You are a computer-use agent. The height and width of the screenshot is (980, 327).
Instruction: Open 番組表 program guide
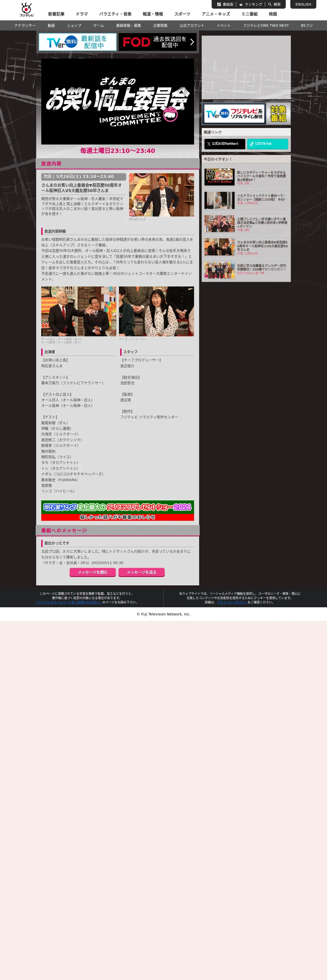coord(225,5)
